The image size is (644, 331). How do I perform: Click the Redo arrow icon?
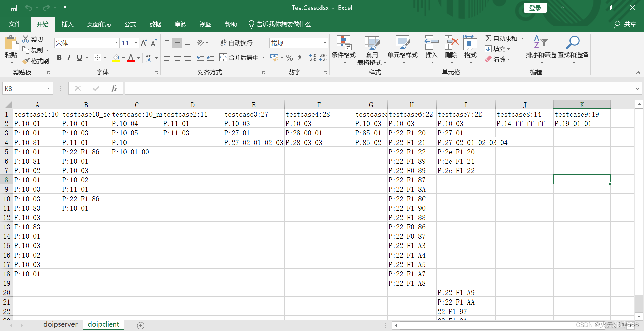[x=47, y=8]
